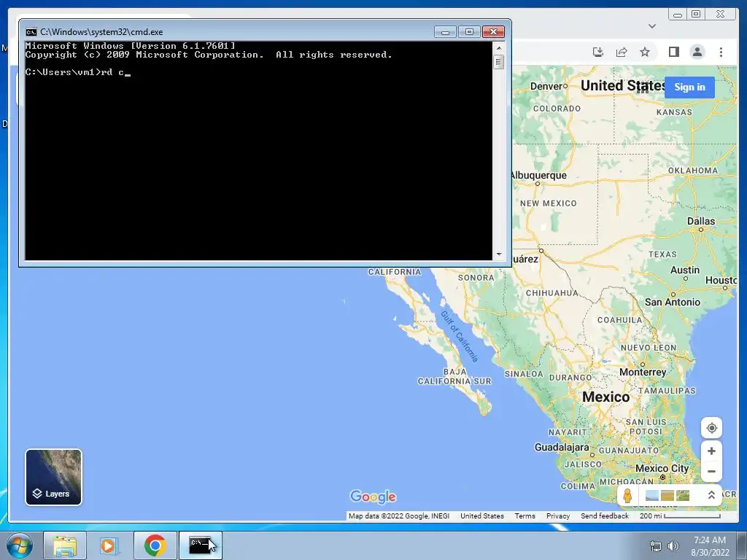Screen dimensions: 747x560
Task: Click the cmd.exe title bar system icon
Action: coord(31,32)
